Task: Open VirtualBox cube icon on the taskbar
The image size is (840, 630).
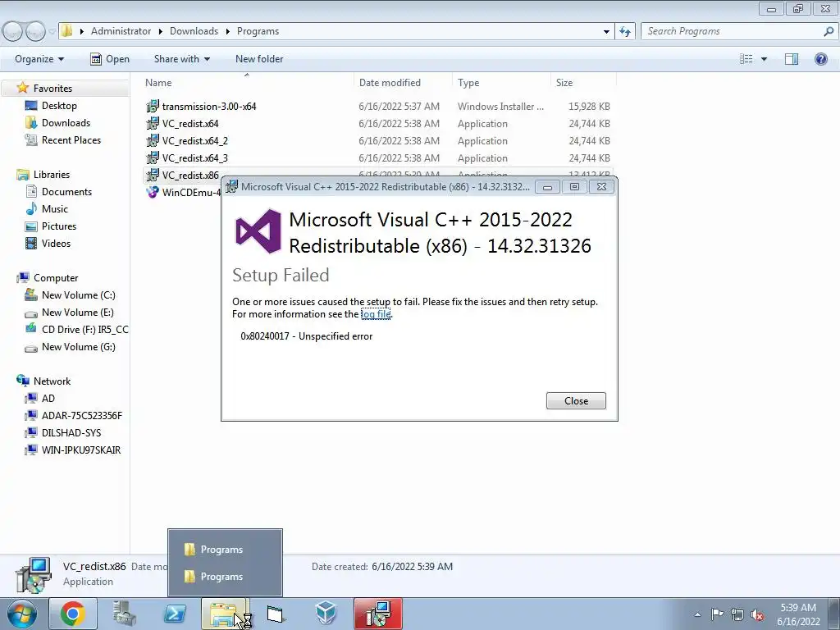Action: pyautogui.click(x=326, y=614)
